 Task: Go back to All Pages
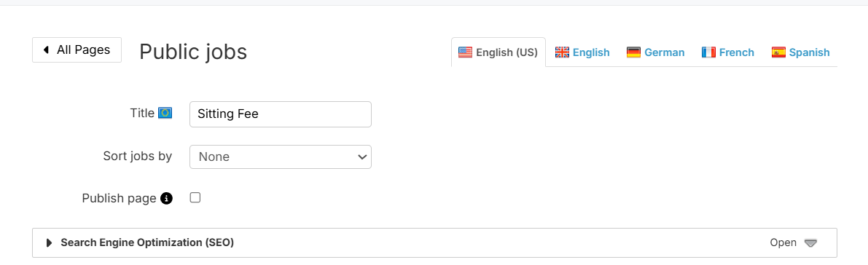[x=77, y=50]
